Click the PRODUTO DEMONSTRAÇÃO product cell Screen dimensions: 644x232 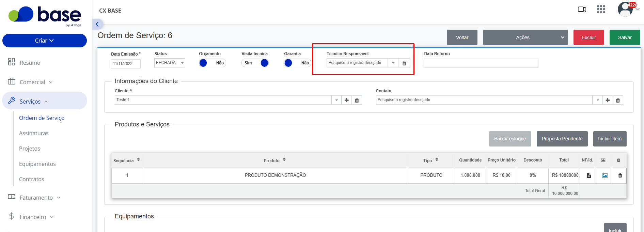coord(276,175)
